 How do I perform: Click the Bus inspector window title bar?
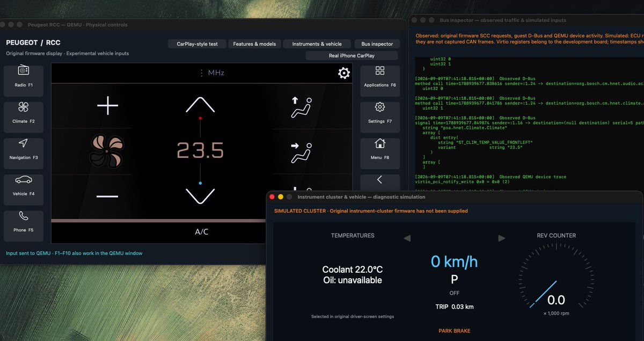pyautogui.click(x=526, y=20)
